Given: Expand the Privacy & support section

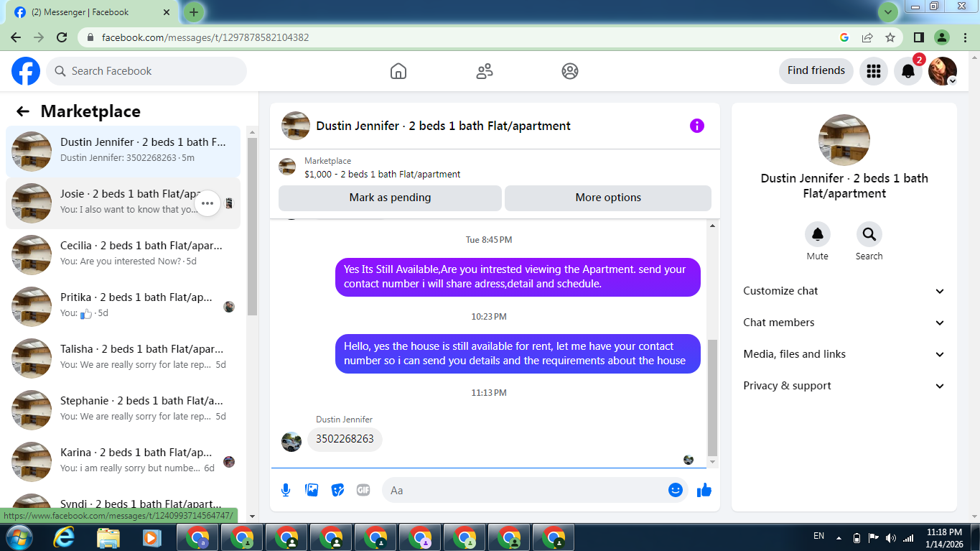Looking at the screenshot, I should [844, 386].
